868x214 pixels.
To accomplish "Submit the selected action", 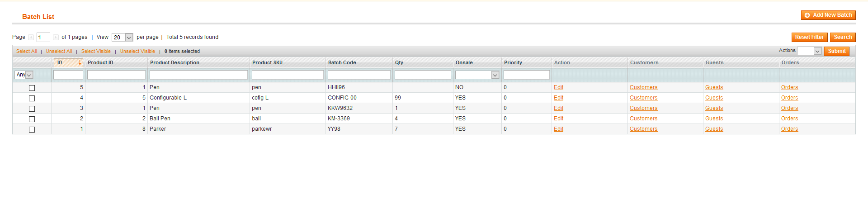I will point(836,52).
